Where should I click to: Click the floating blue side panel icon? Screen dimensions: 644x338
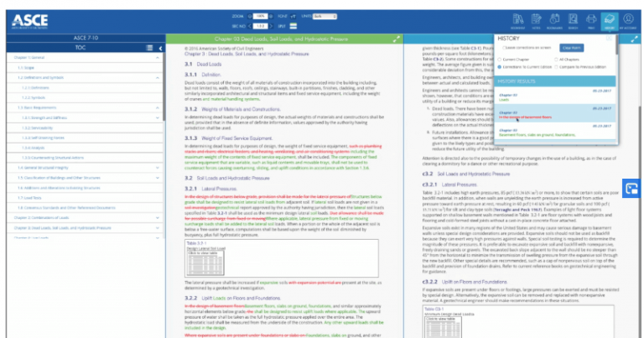point(631,189)
